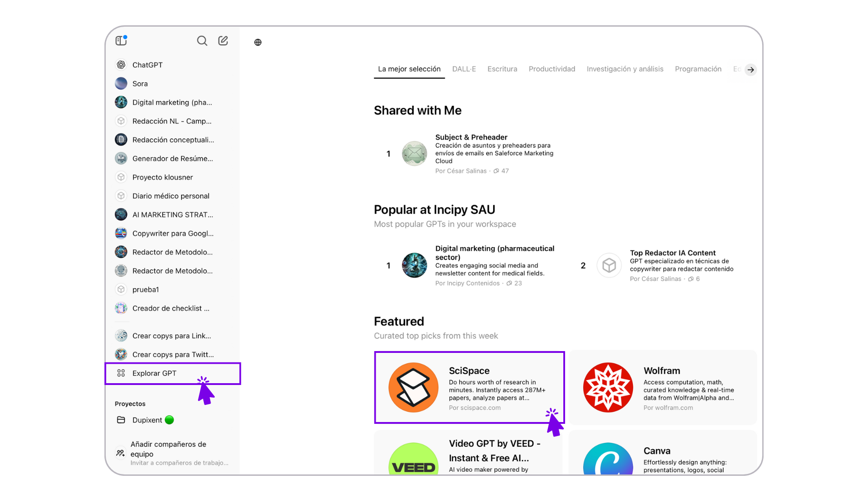The image size is (868, 488).
Task: Click Por César Salinas under Subject & Preheader
Action: coord(461,171)
